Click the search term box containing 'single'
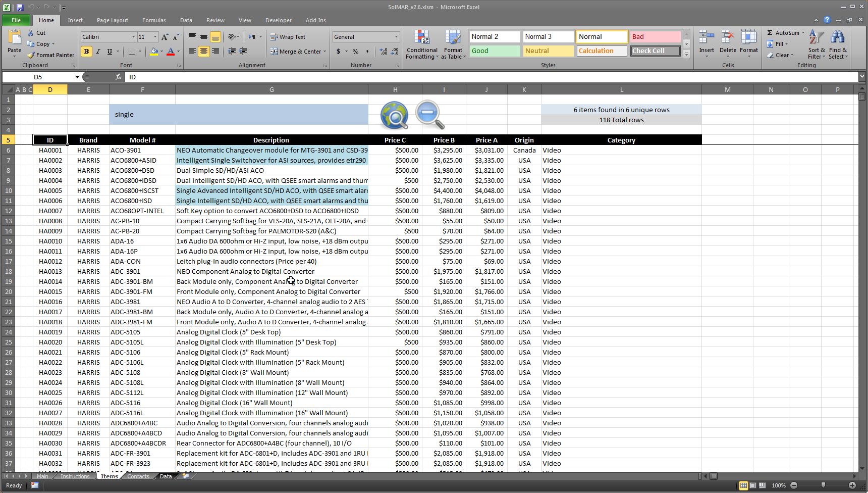868x493 pixels. (239, 115)
